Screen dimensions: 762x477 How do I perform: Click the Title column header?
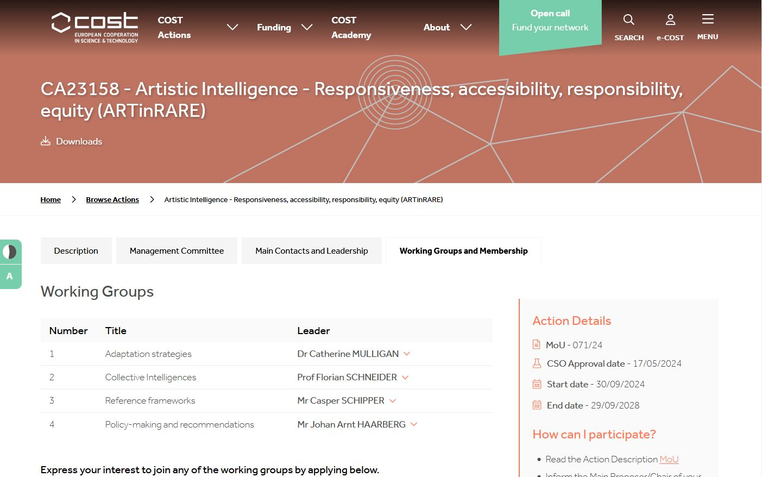[116, 331]
